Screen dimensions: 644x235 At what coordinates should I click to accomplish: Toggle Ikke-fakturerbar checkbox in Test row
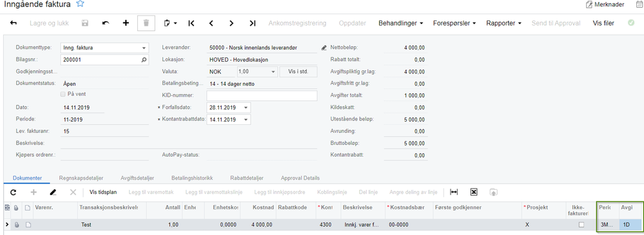(581, 225)
